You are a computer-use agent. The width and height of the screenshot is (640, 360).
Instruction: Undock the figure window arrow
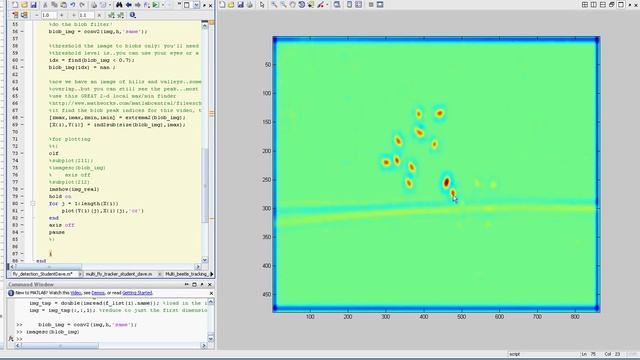[630, 4]
